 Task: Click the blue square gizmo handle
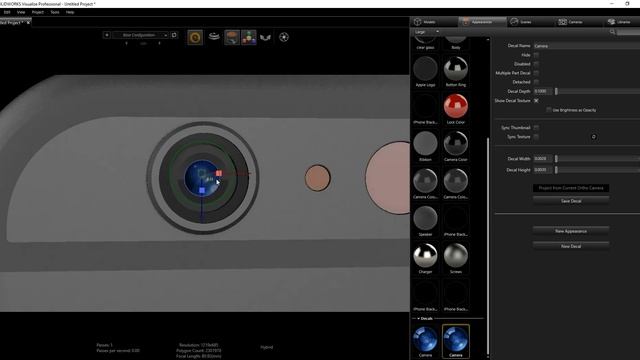click(x=202, y=190)
